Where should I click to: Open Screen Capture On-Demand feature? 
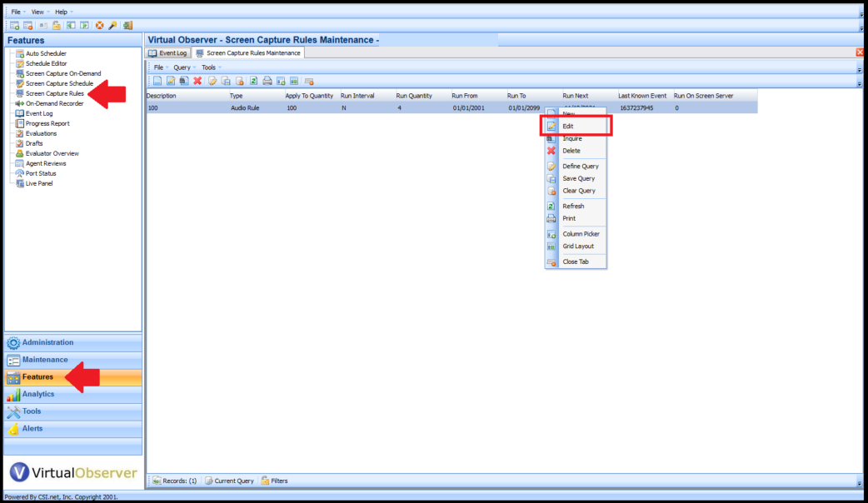tap(63, 73)
